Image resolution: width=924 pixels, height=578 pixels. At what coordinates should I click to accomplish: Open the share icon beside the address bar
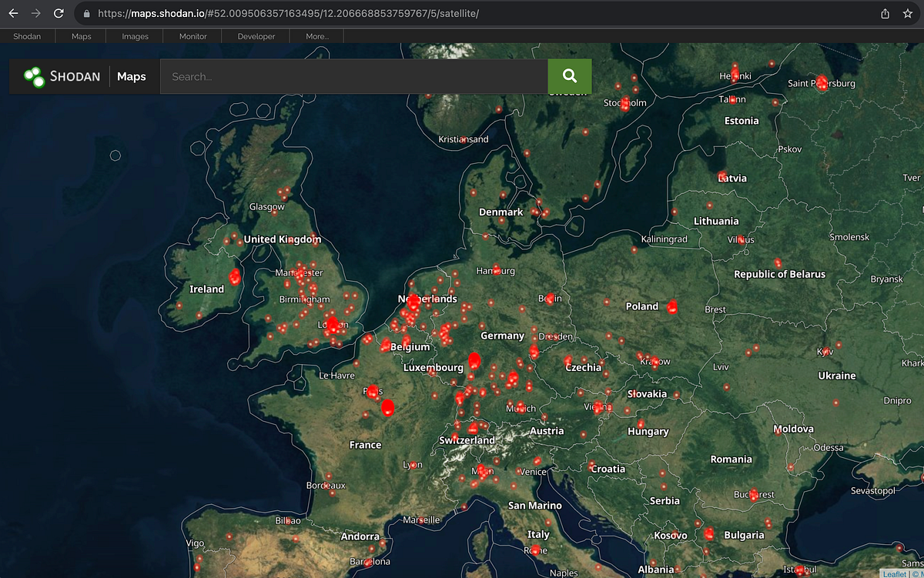pos(885,13)
